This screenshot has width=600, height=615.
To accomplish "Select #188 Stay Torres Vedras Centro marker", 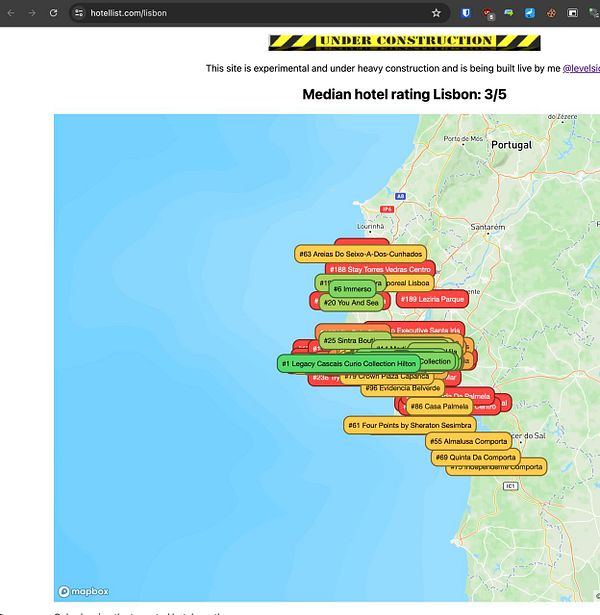I will pyautogui.click(x=380, y=269).
